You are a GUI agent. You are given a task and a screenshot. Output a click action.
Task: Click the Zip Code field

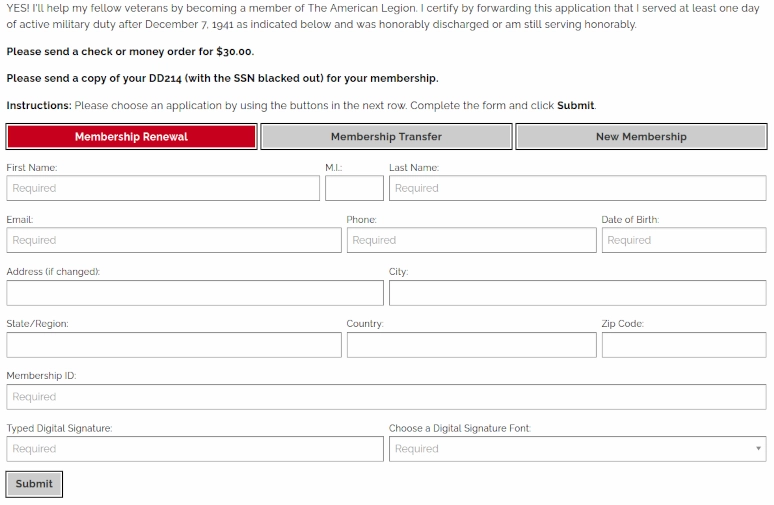(x=684, y=345)
